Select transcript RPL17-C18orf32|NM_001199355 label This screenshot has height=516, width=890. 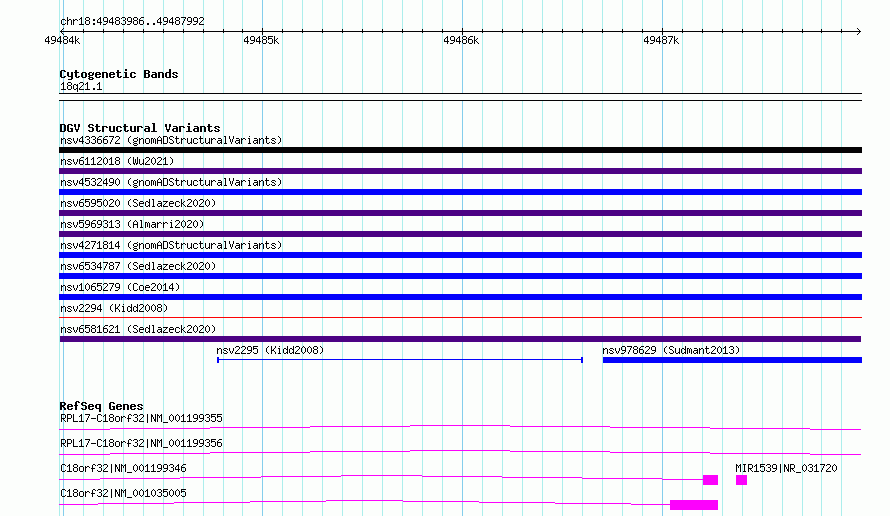(141, 418)
